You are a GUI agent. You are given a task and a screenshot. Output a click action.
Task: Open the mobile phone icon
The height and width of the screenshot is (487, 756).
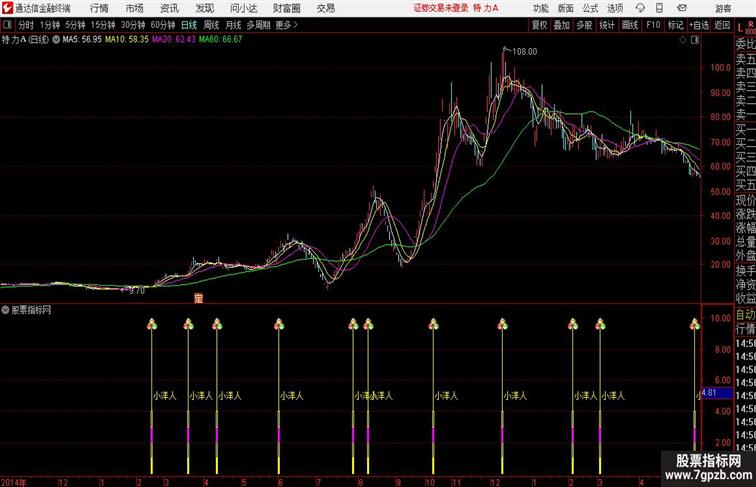point(659,8)
